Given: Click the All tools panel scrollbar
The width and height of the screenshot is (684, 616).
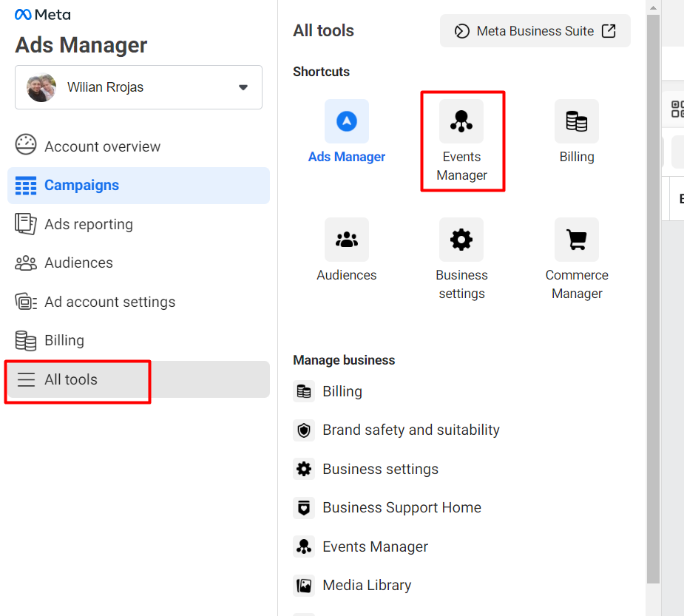Looking at the screenshot, I should click(x=653, y=299).
